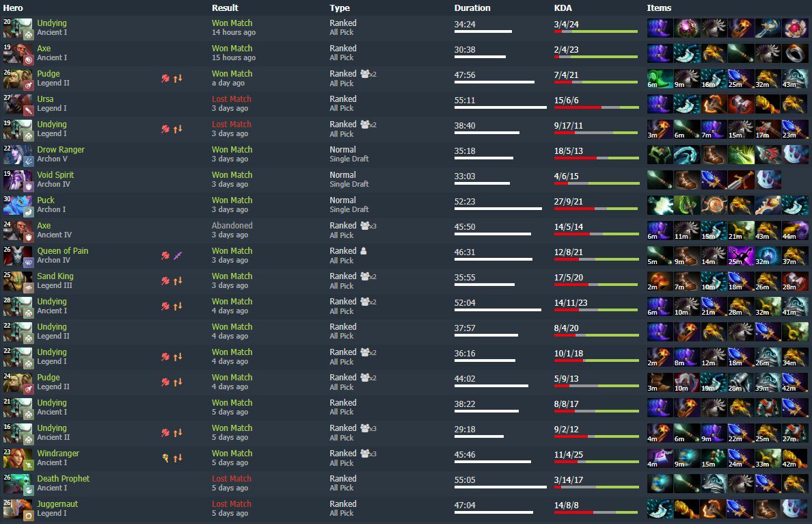Open the Lost Match link in Ursa row
Image resolution: width=812 pixels, height=524 pixels.
pos(232,99)
